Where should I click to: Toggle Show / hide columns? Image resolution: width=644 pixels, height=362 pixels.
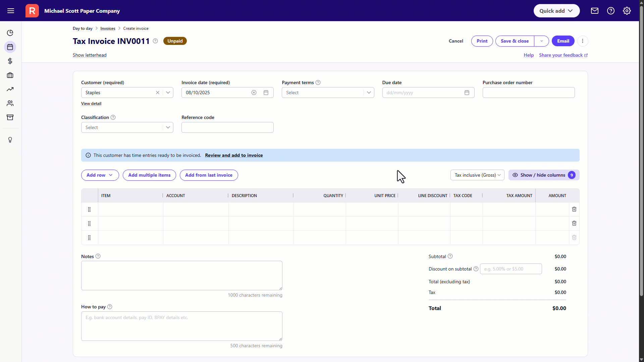pos(544,175)
